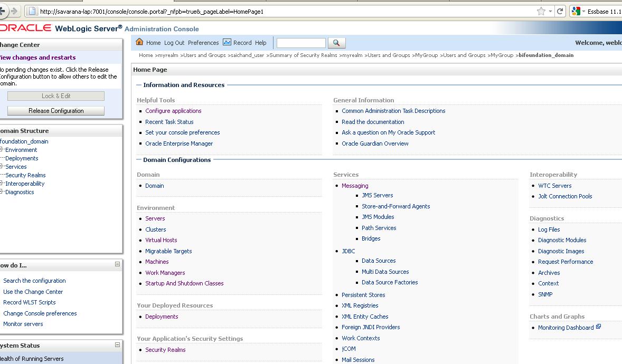The height and width of the screenshot is (364, 622).
Task: Click saichand_user in breadcrumb trail
Action: [247, 55]
